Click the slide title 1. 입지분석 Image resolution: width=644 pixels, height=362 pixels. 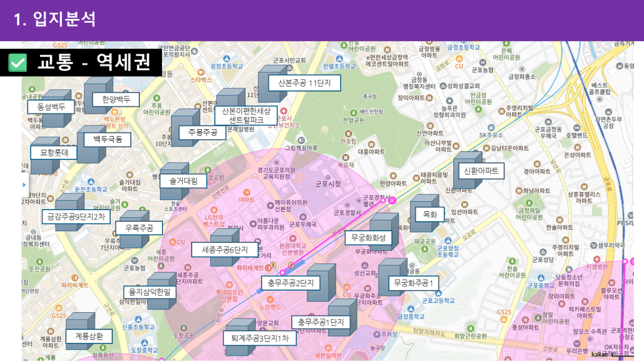click(x=55, y=20)
